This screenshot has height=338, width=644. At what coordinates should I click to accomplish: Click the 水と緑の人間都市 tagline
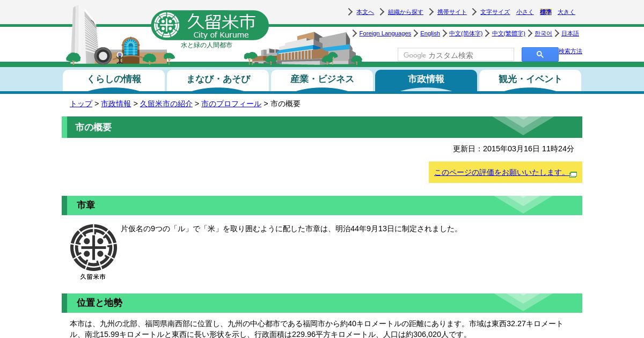(207, 46)
